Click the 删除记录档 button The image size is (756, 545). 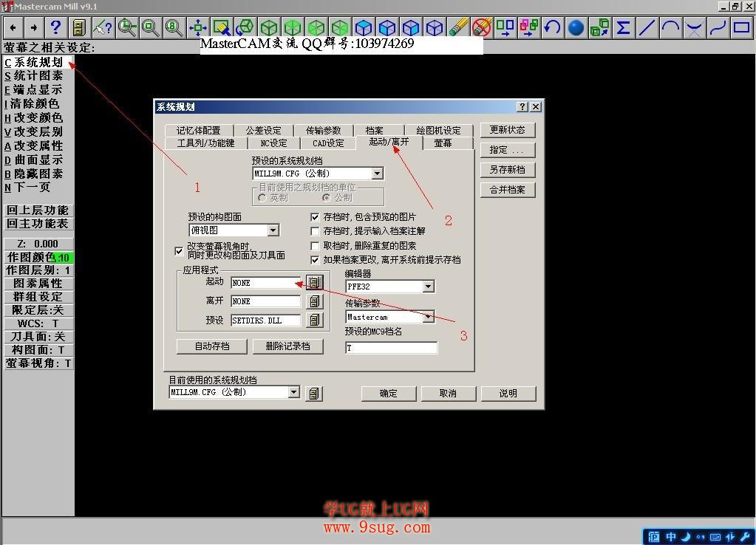pos(287,346)
